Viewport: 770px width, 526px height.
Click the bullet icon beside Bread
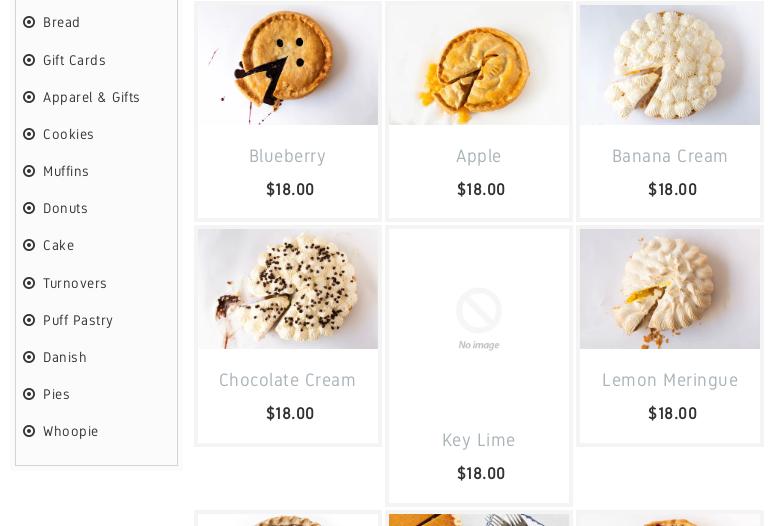tap(29, 22)
